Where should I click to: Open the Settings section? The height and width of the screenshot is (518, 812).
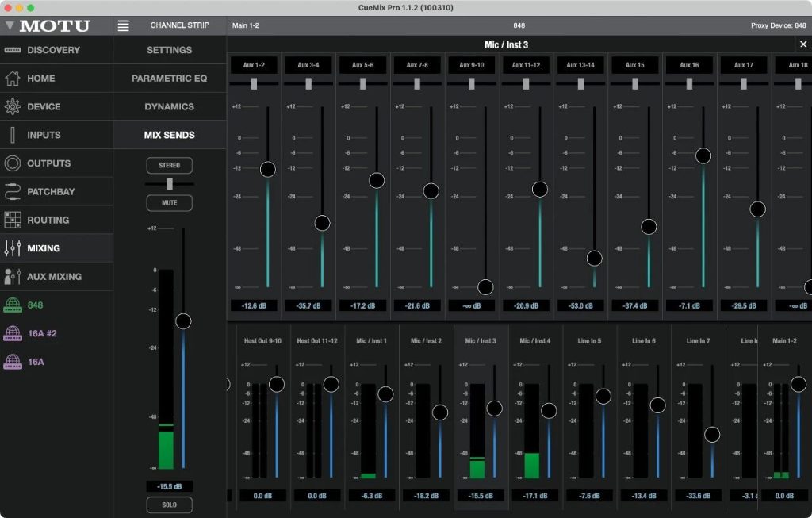click(169, 50)
